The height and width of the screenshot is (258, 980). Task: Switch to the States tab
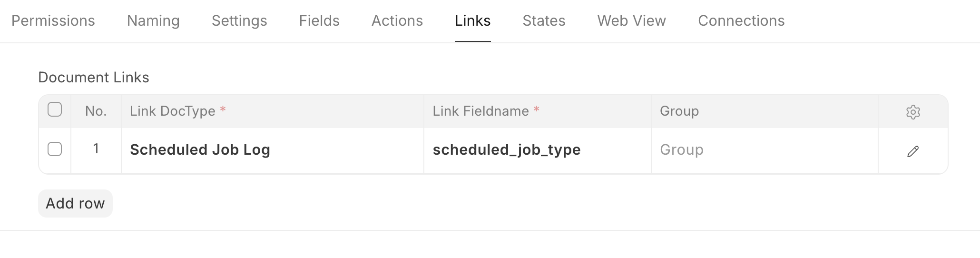point(544,21)
